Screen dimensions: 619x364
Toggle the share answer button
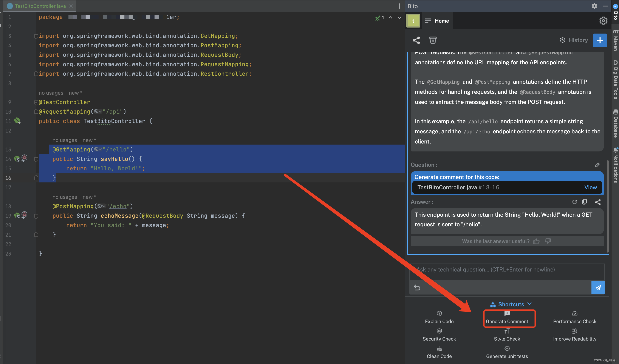597,202
